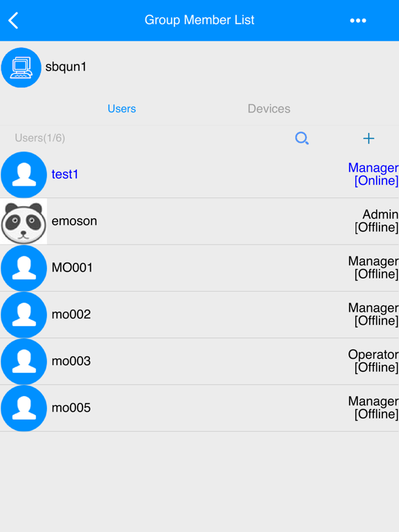Select test1 Manager Online status
The width and height of the screenshot is (399, 532).
[x=373, y=174]
